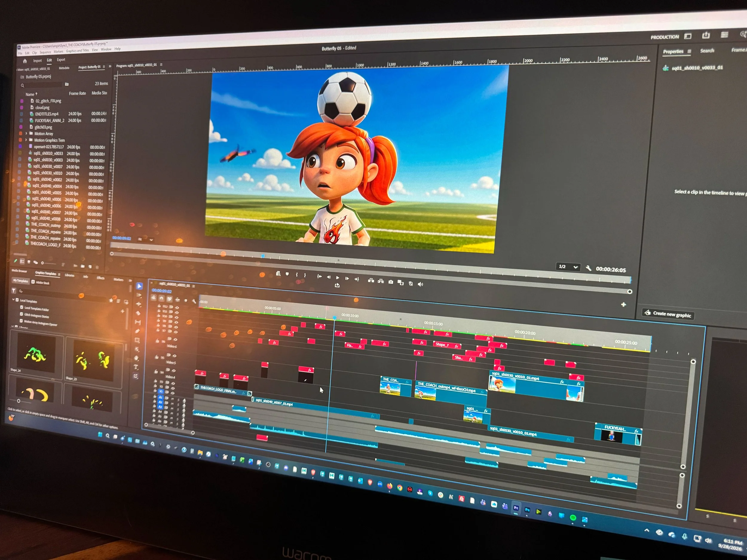747x560 pixels.
Task: Open the 1/2 playback resolution dropdown
Action: 568,267
